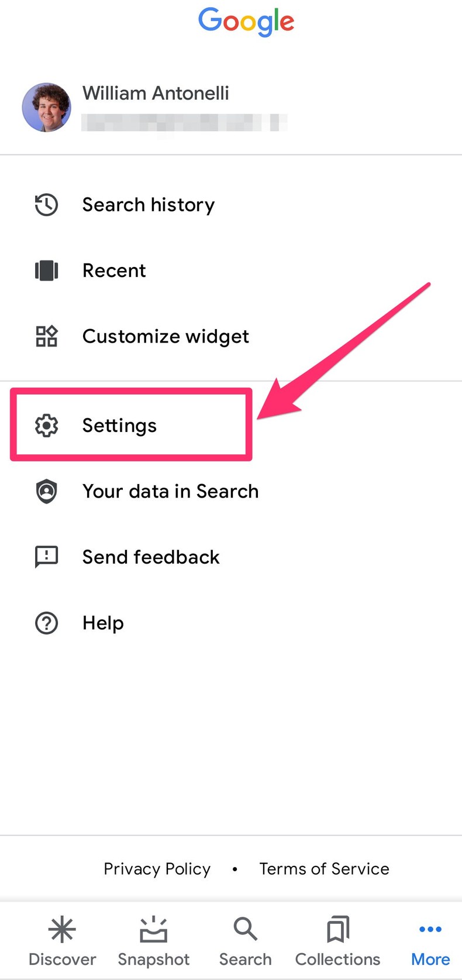Tap the Snapshot icon in bottom bar
Viewport: 462px width, 980px height.
pyautogui.click(x=153, y=929)
